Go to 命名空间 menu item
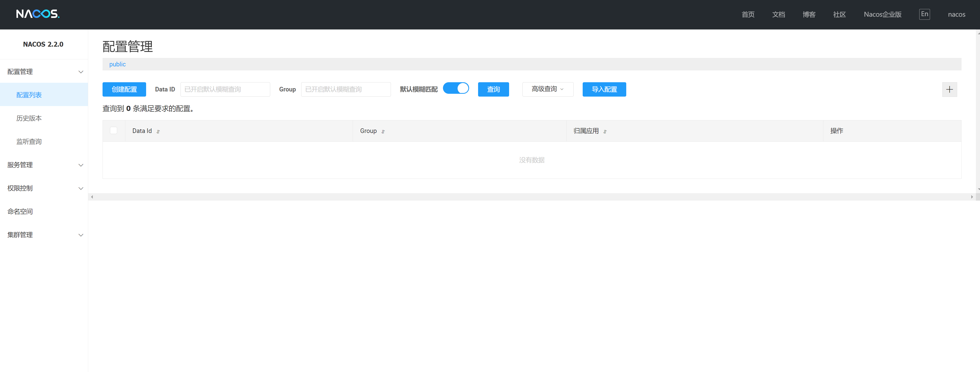Viewport: 980px width, 372px height. coord(20,211)
